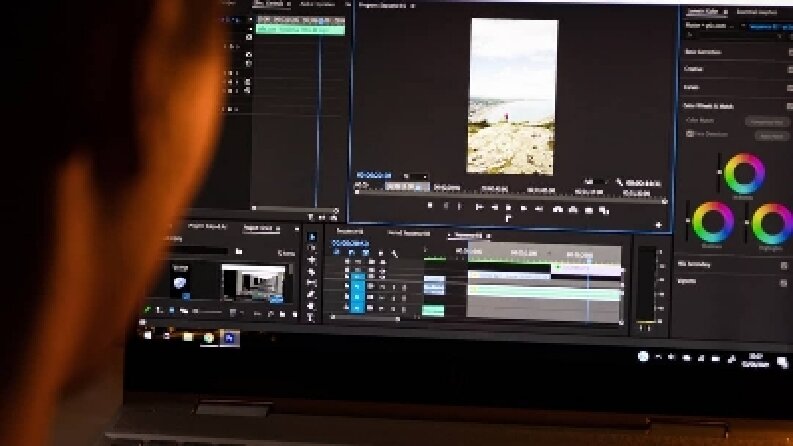This screenshot has height=446, width=793.
Task: Open the Program monitor Button Editor plus
Action: (658, 226)
